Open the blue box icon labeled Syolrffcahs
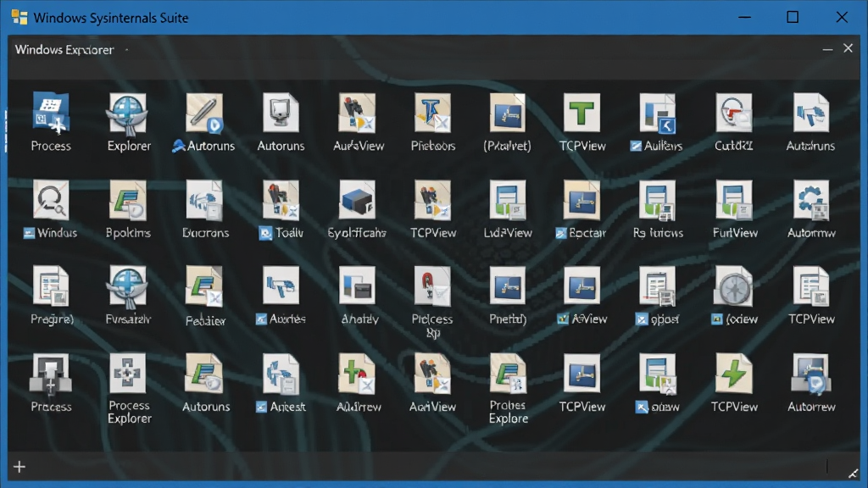The image size is (868, 488). coord(358,199)
